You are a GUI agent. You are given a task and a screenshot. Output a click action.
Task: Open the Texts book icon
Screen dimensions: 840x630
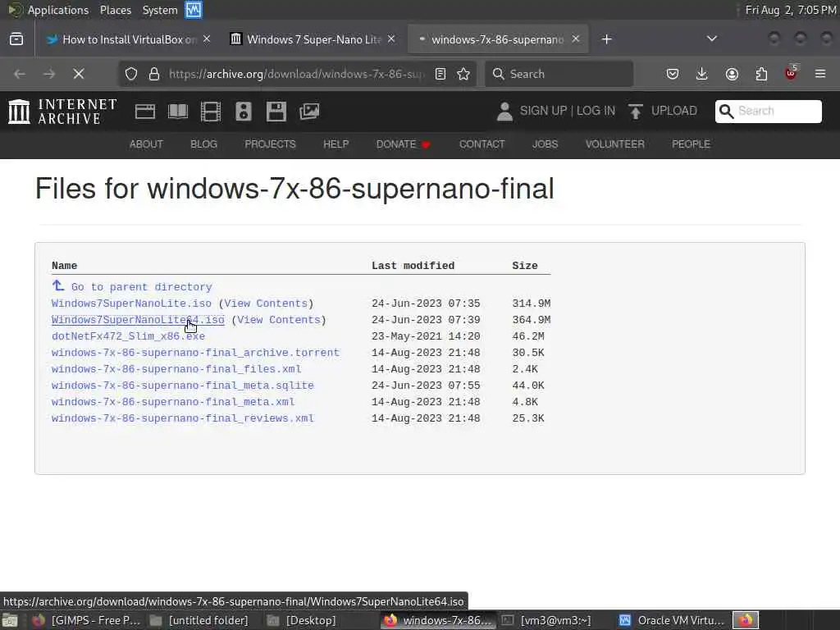pyautogui.click(x=178, y=112)
